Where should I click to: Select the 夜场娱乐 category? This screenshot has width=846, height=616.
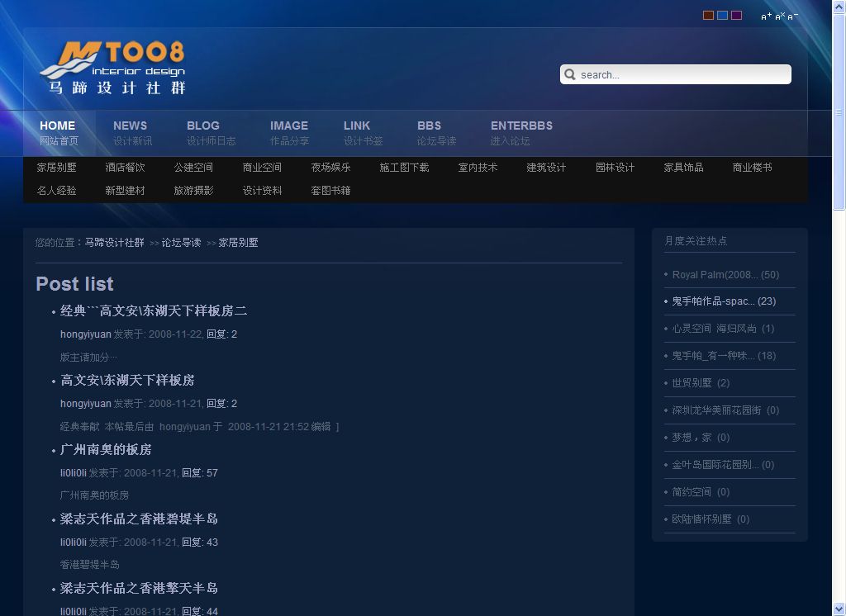click(330, 168)
